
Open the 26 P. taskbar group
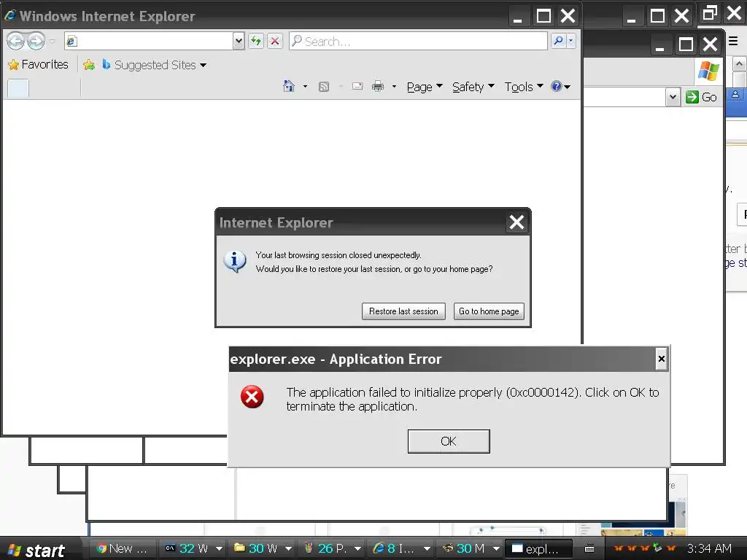click(332, 548)
